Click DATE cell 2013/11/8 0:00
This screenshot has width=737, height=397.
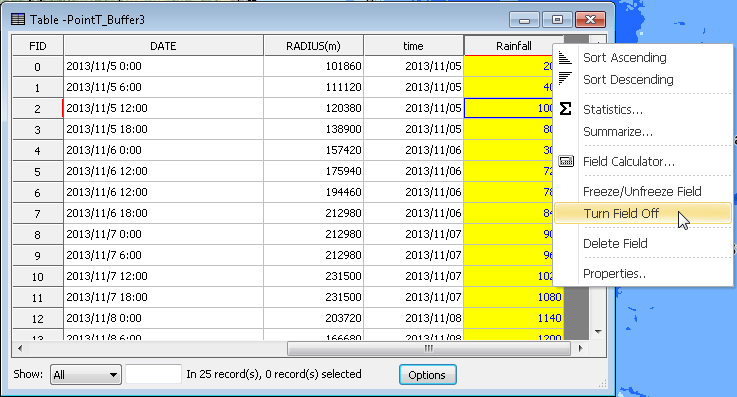click(x=163, y=318)
